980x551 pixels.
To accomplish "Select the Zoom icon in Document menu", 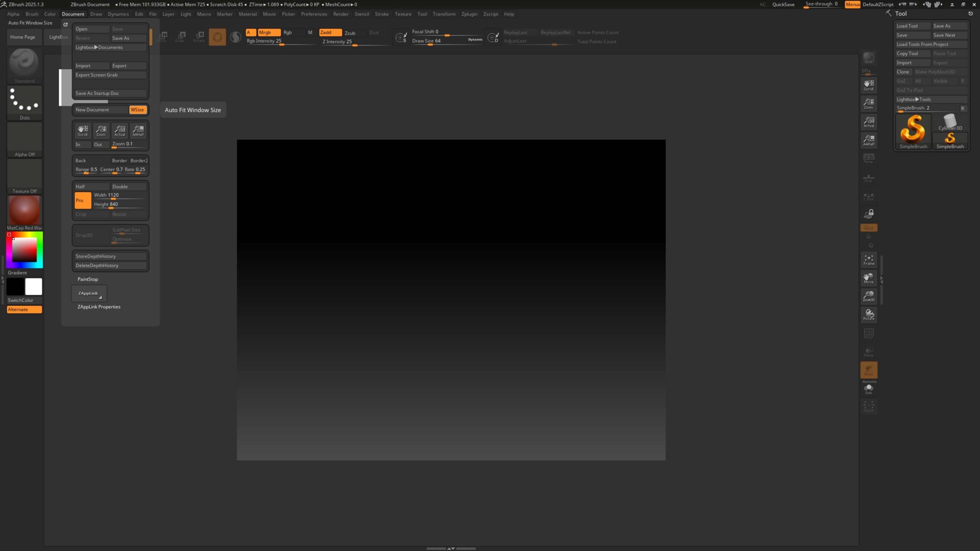I will click(x=101, y=130).
